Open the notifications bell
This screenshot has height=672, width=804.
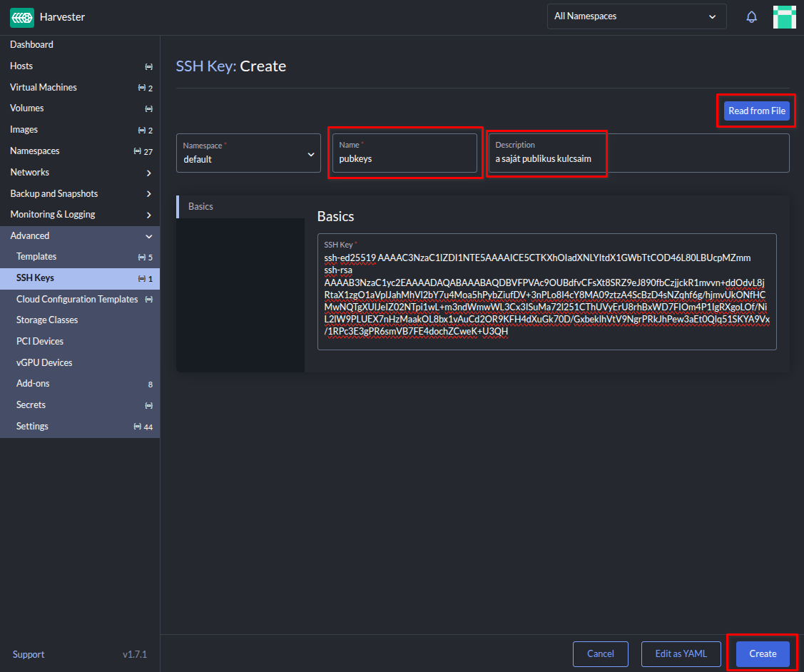point(751,16)
